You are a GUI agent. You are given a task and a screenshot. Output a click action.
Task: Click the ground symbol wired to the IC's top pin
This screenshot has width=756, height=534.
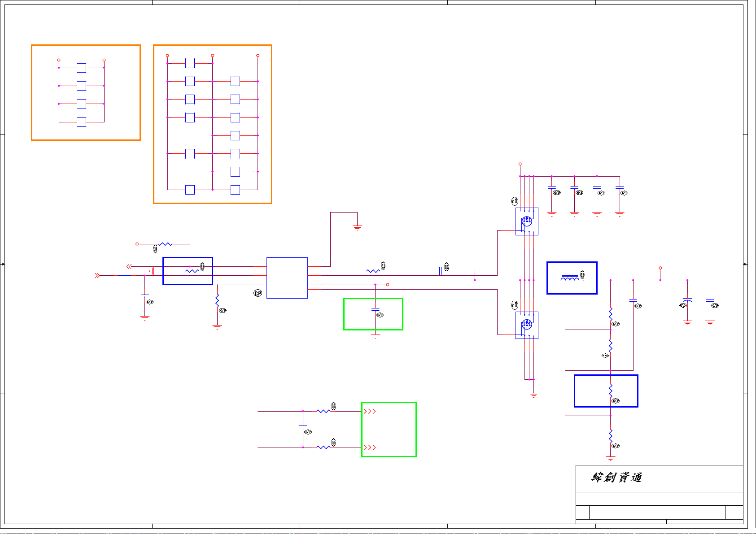358,228
